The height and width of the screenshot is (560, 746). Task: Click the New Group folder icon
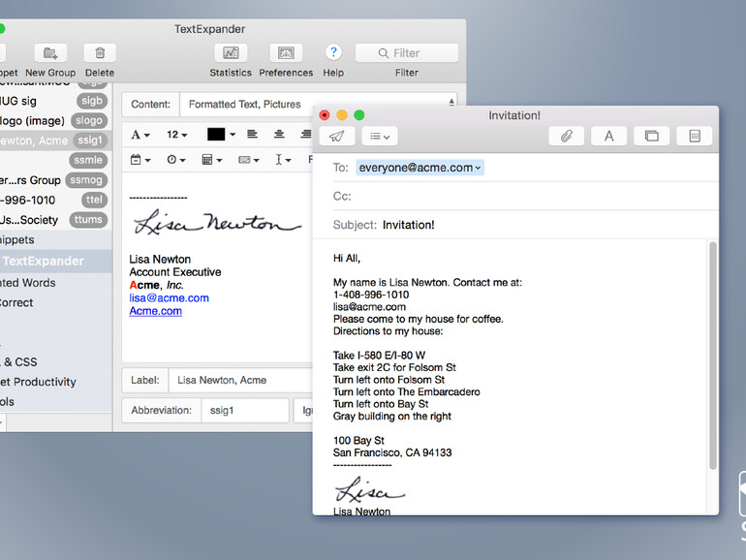pos(50,53)
